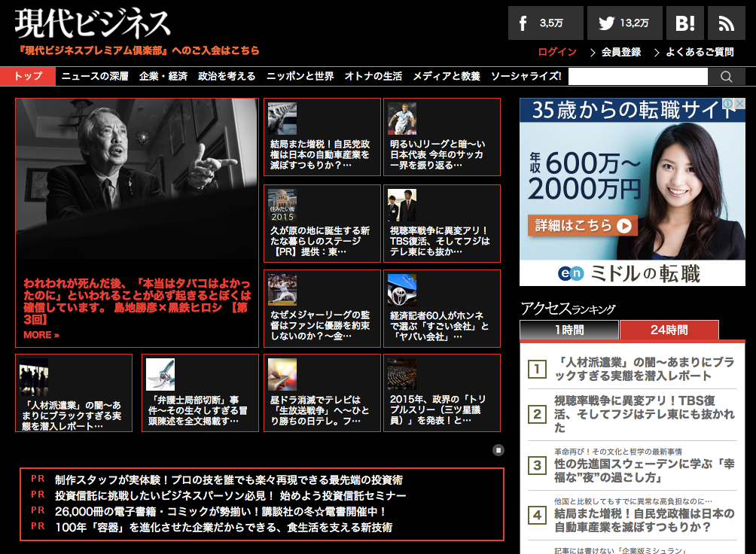Click the Facebook share button showing 3.5万
The height and width of the screenshot is (554, 756).
tap(545, 23)
